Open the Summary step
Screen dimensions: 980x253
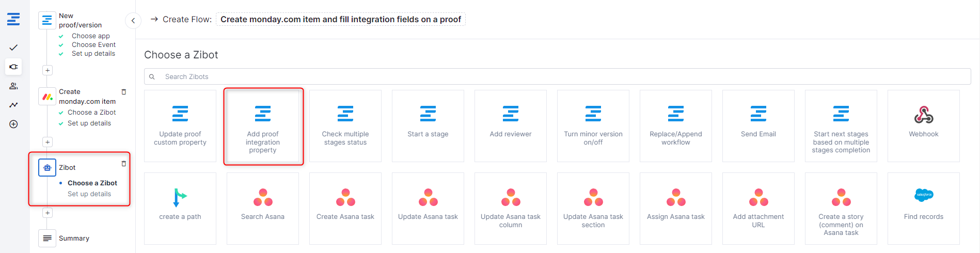74,238
